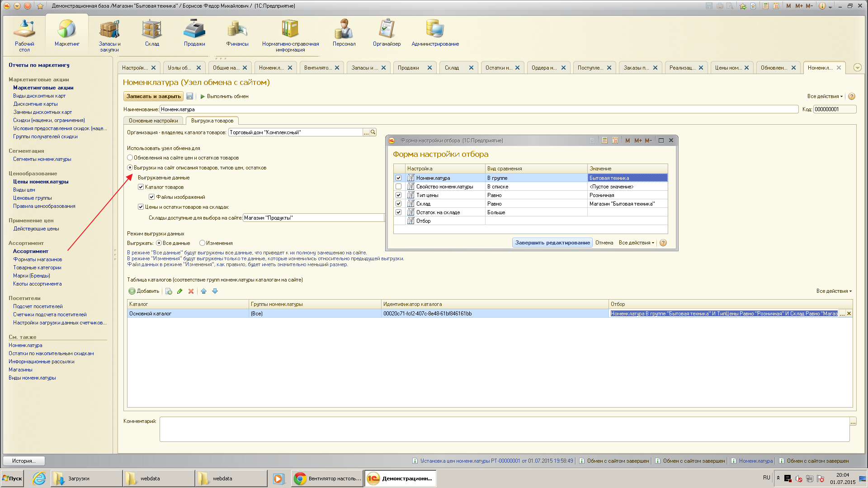Image resolution: width=868 pixels, height=488 pixels.
Task: Move catalog row up with blue arrow
Action: pyautogui.click(x=204, y=291)
